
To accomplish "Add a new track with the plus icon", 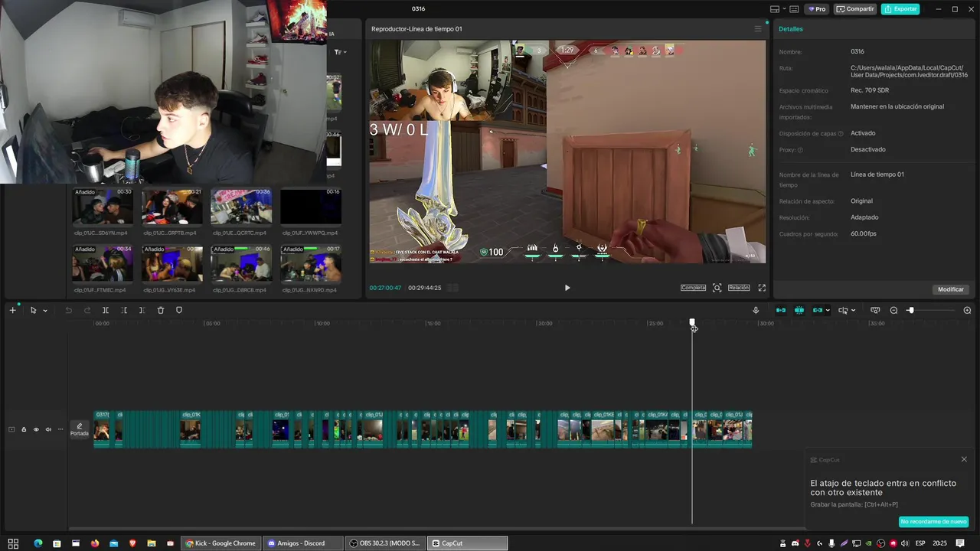I will (12, 310).
